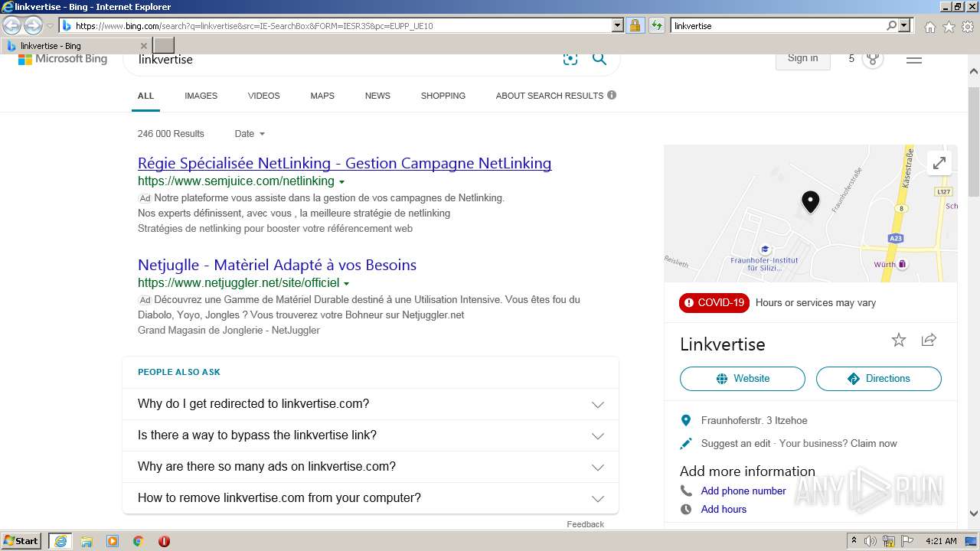980x551 pixels.
Task: Click Add phone number link
Action: coord(743,491)
